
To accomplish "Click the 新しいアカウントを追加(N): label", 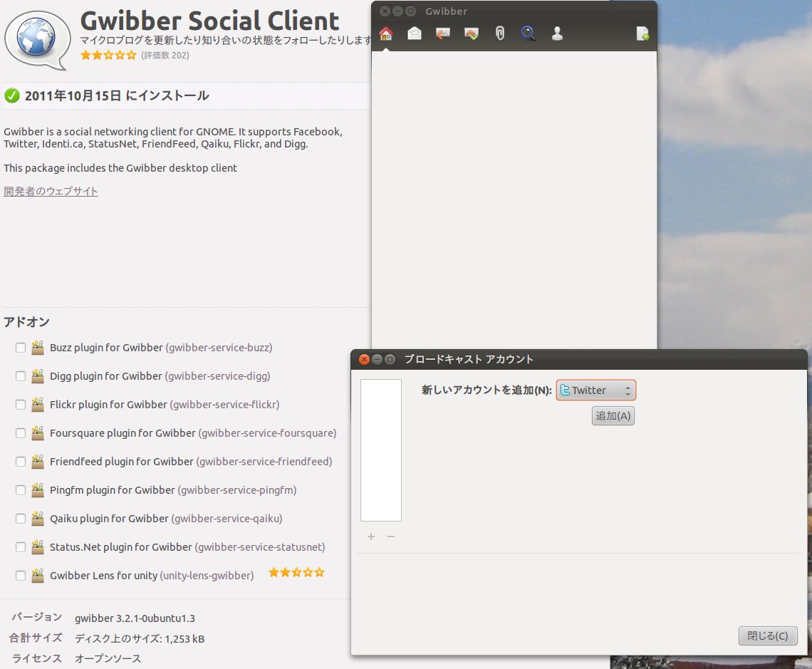I will (x=486, y=390).
